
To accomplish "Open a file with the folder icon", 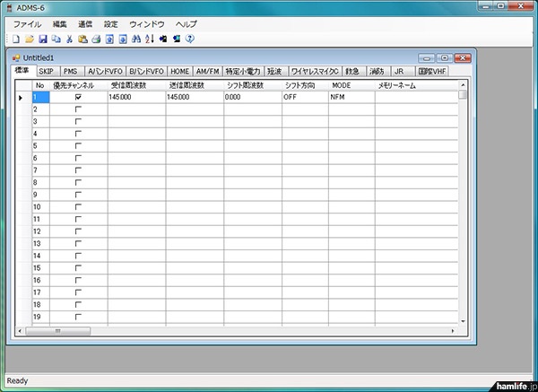I will coord(29,39).
